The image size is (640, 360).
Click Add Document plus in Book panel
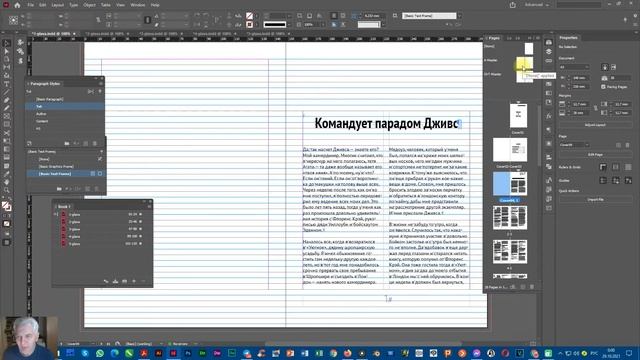point(134,281)
